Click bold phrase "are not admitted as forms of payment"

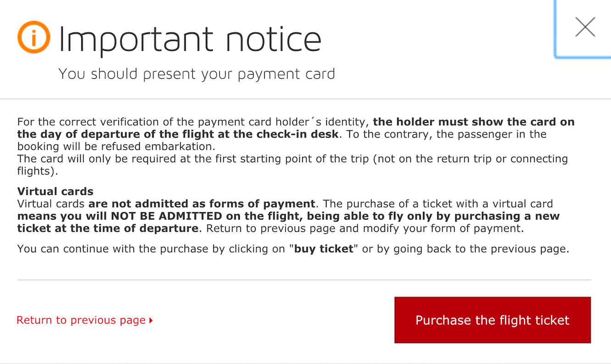[x=202, y=204]
